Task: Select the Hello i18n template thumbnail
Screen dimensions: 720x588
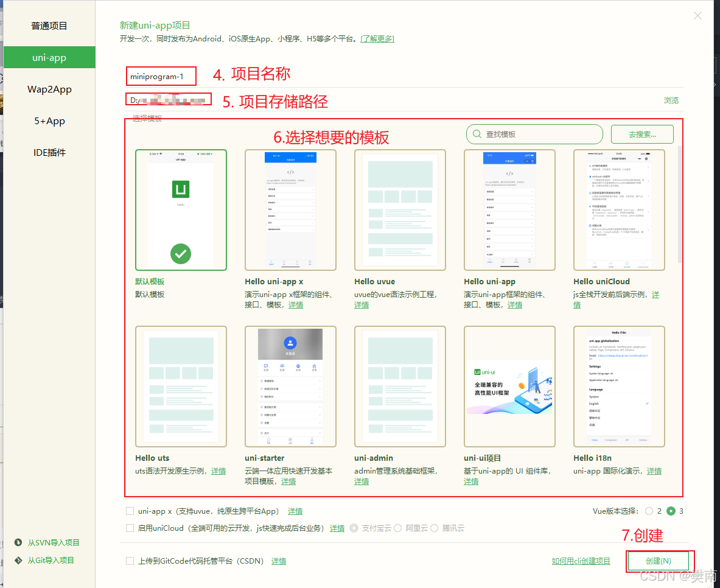Action: pos(619,387)
